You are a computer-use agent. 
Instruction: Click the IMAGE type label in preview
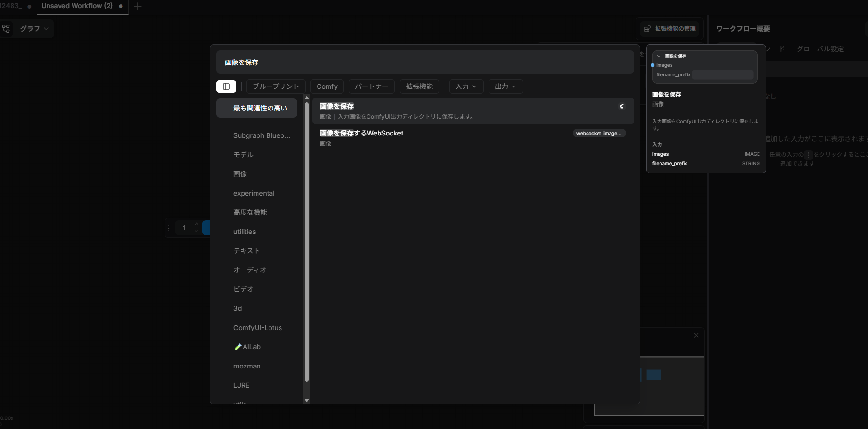752,154
